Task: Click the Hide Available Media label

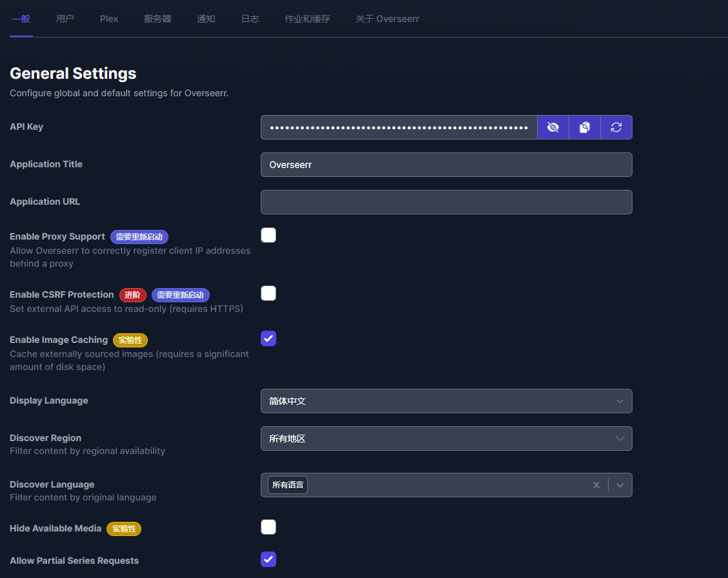Action: (56, 528)
